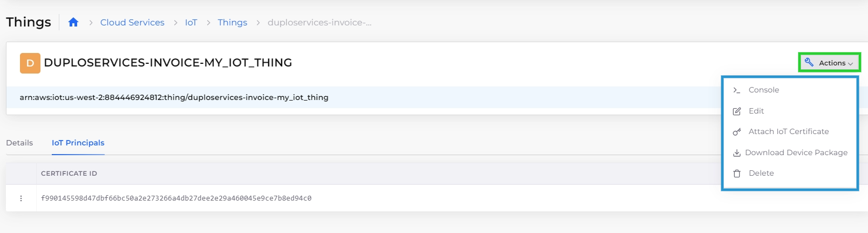868x233 pixels.
Task: Click the home icon in breadcrumb
Action: 73,22
